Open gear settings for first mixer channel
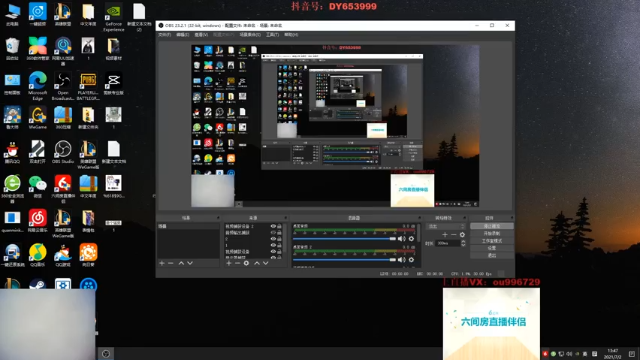This screenshot has height=360, width=640. tap(411, 239)
